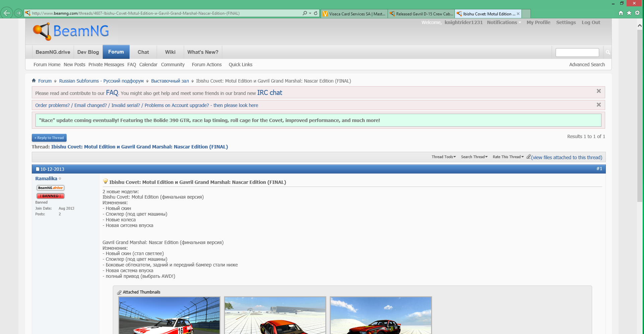The width and height of the screenshot is (644, 334).
Task: Refresh page using address bar reload icon
Action: [x=316, y=13]
